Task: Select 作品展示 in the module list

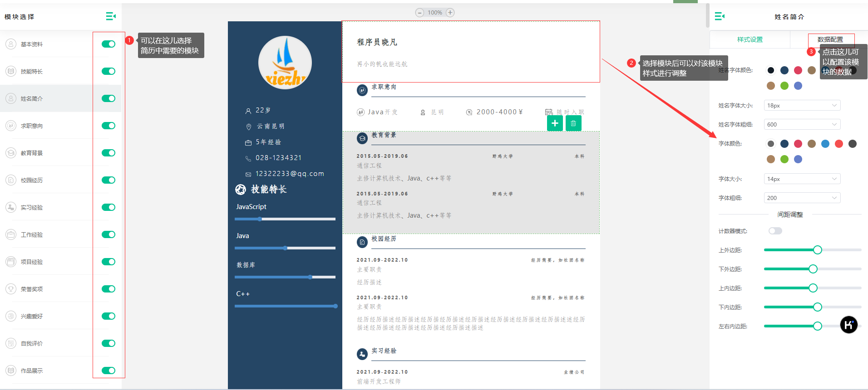Action: click(61, 370)
